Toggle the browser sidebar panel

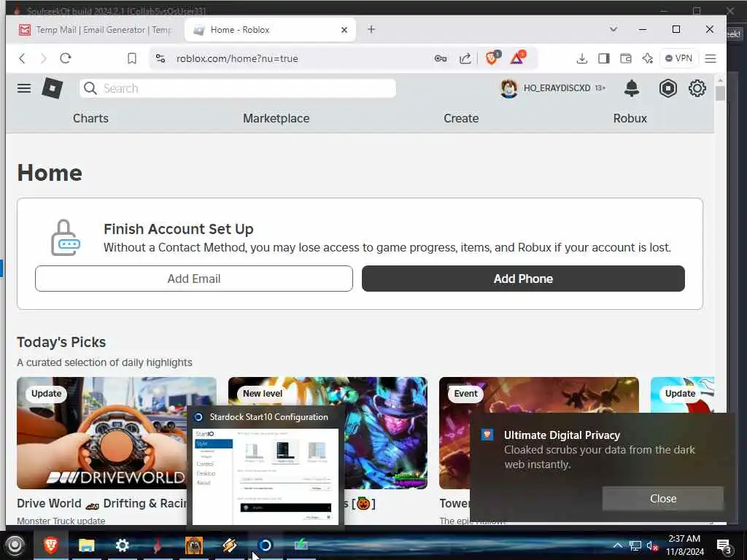(603, 58)
